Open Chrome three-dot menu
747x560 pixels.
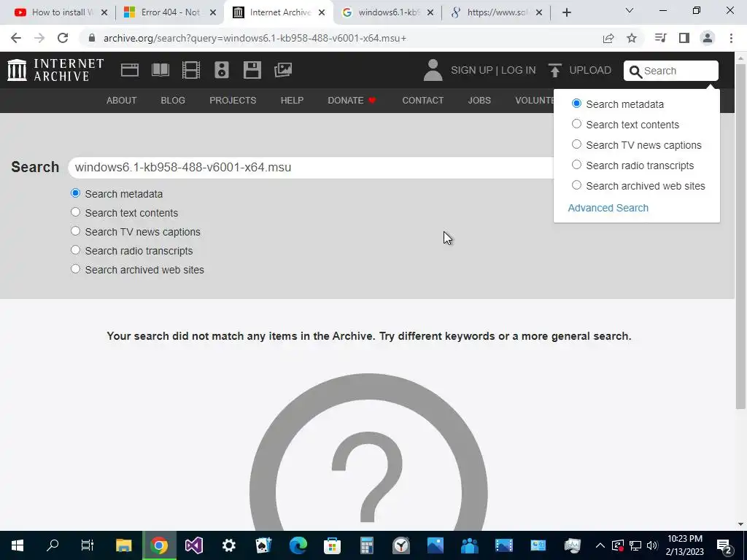pyautogui.click(x=731, y=38)
